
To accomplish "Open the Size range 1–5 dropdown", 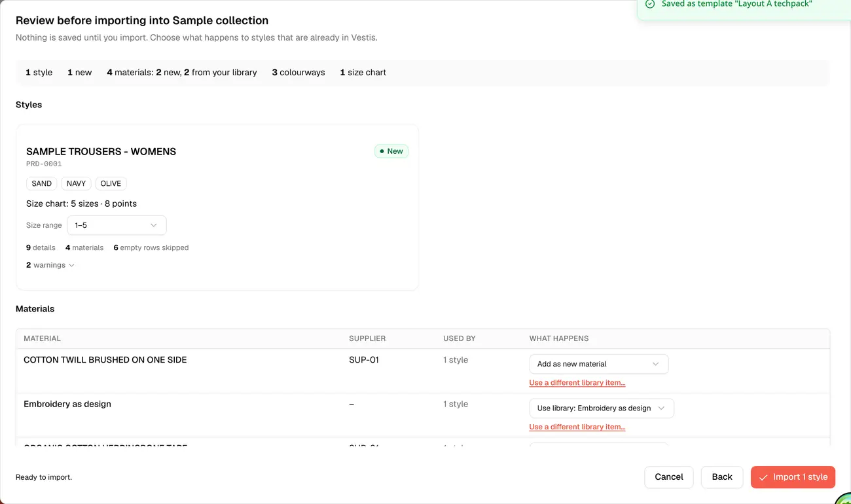I will click(117, 225).
